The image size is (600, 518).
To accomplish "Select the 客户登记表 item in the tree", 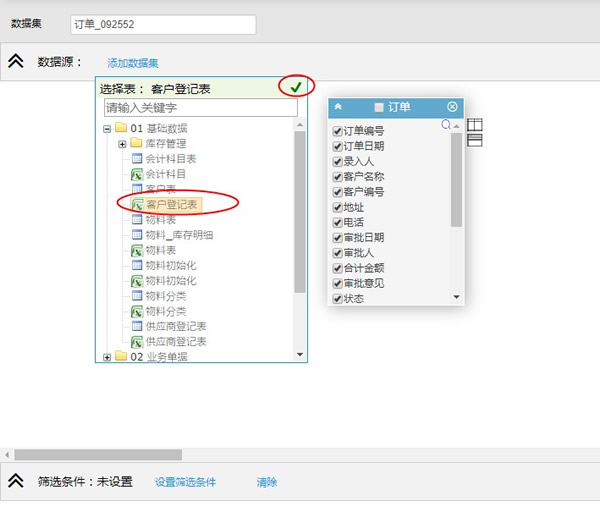I will click(172, 204).
